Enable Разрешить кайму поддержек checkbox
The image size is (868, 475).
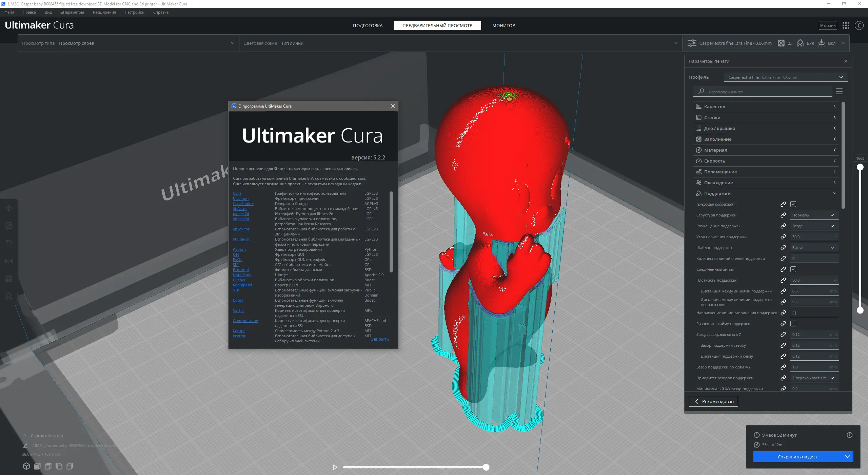tap(793, 324)
